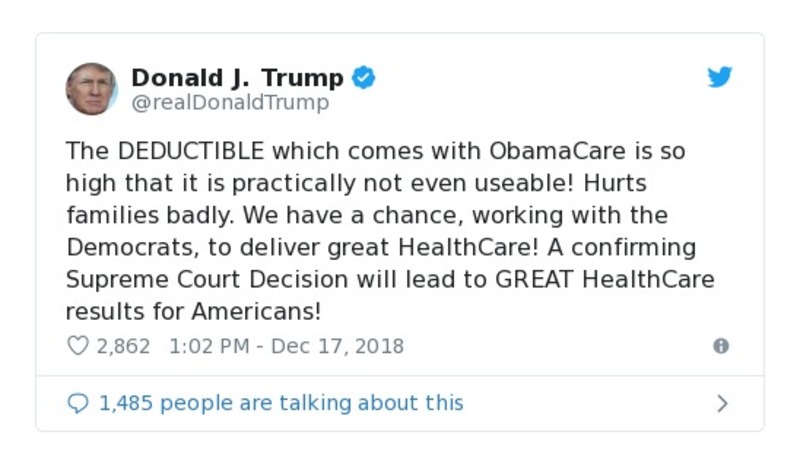This screenshot has height=467, width=800.
Task: Click the Twitter bird logo
Action: (720, 78)
